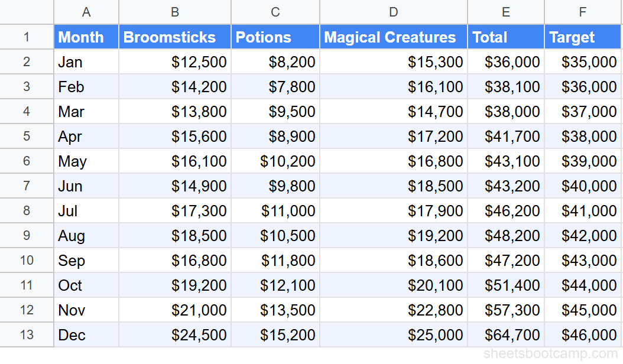Screen dimensions: 623x364
Task: Click May Potions value $10,200
Action: click(x=275, y=161)
